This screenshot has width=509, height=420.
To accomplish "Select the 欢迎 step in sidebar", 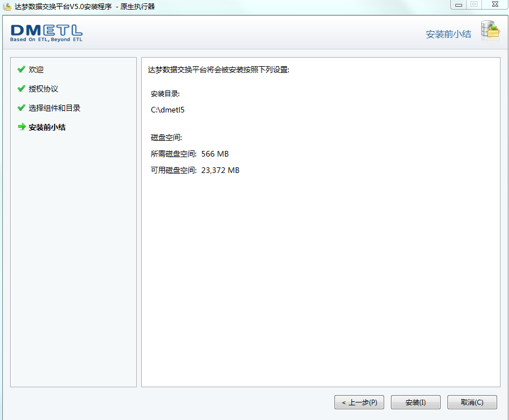I will coord(36,70).
